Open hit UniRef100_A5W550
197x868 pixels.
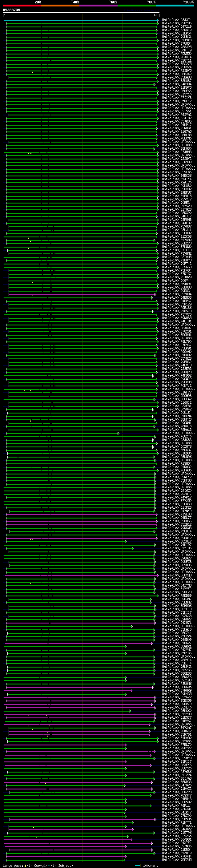click(177, 54)
